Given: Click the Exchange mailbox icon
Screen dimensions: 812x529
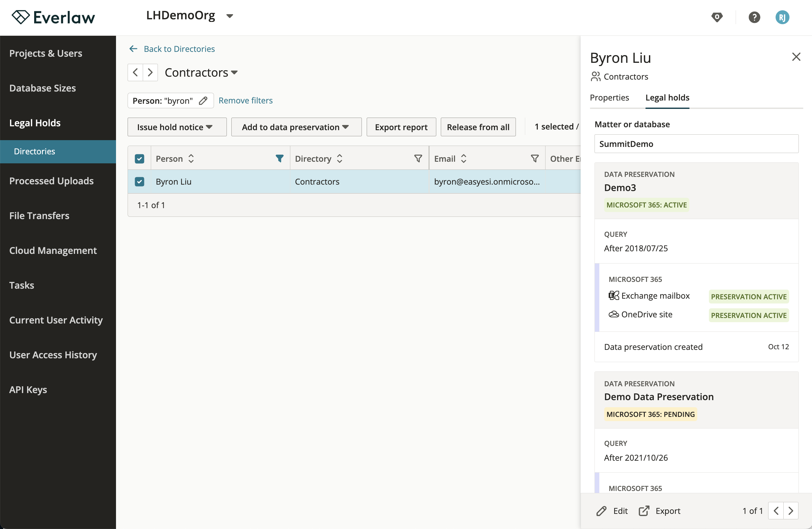Looking at the screenshot, I should 614,295.
